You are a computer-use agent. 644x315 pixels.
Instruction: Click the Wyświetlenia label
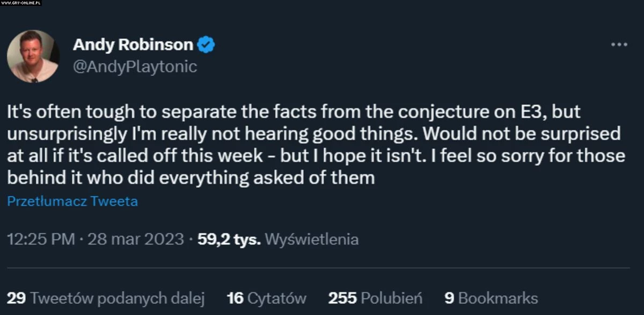tap(312, 239)
